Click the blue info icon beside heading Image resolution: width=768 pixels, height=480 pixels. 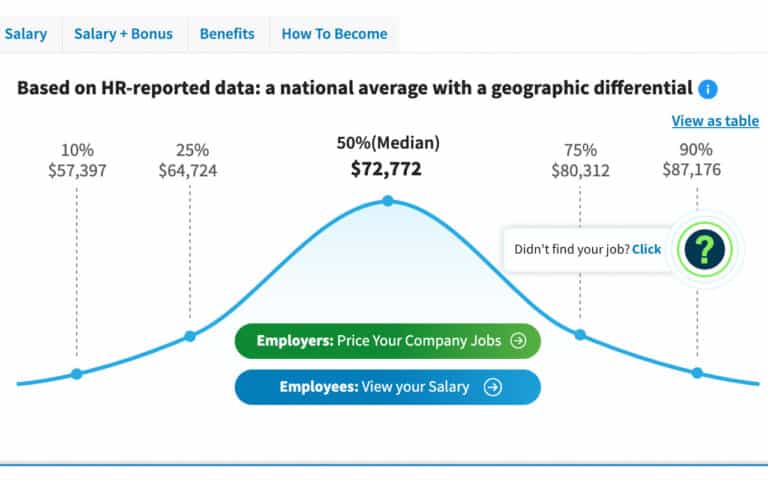[x=708, y=89]
